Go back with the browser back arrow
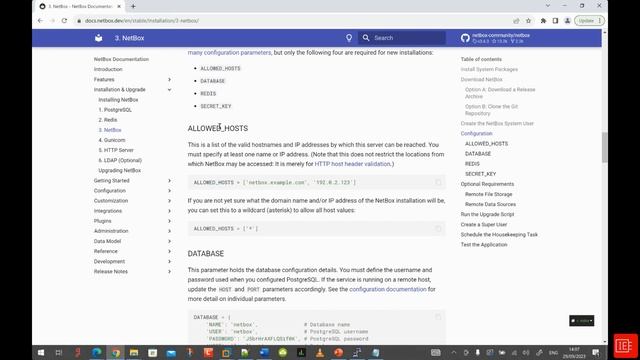Screen dimensions: 640x360 click(x=40, y=20)
